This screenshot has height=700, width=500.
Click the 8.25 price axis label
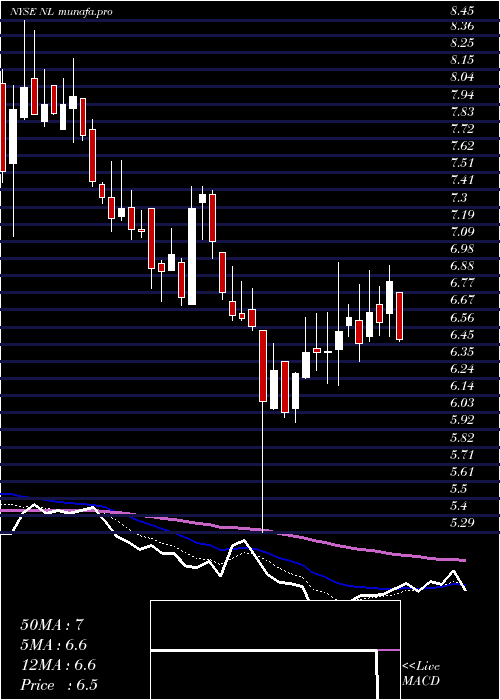click(x=462, y=43)
